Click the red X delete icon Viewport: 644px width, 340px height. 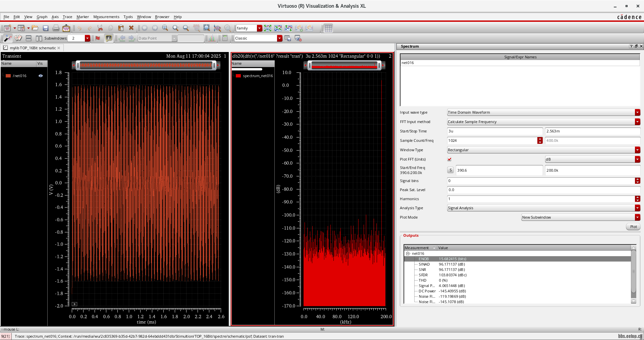click(x=131, y=28)
